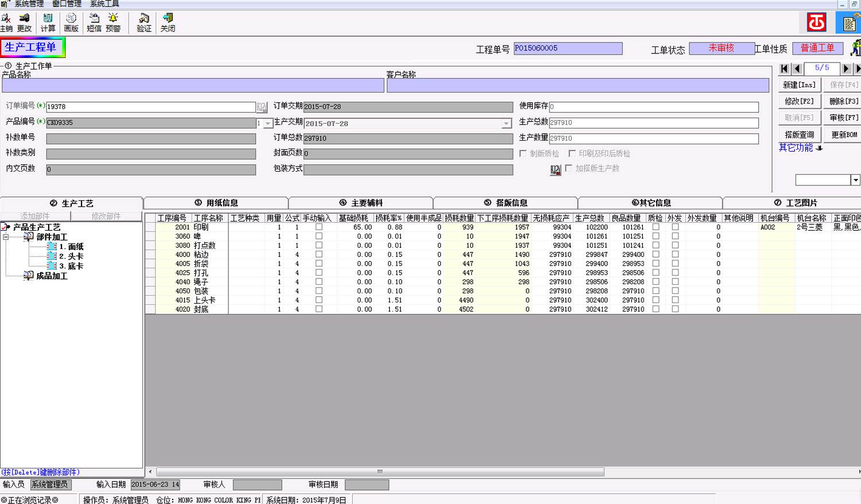Click the 成品加工 node icon
861x504 pixels.
pos(28,276)
